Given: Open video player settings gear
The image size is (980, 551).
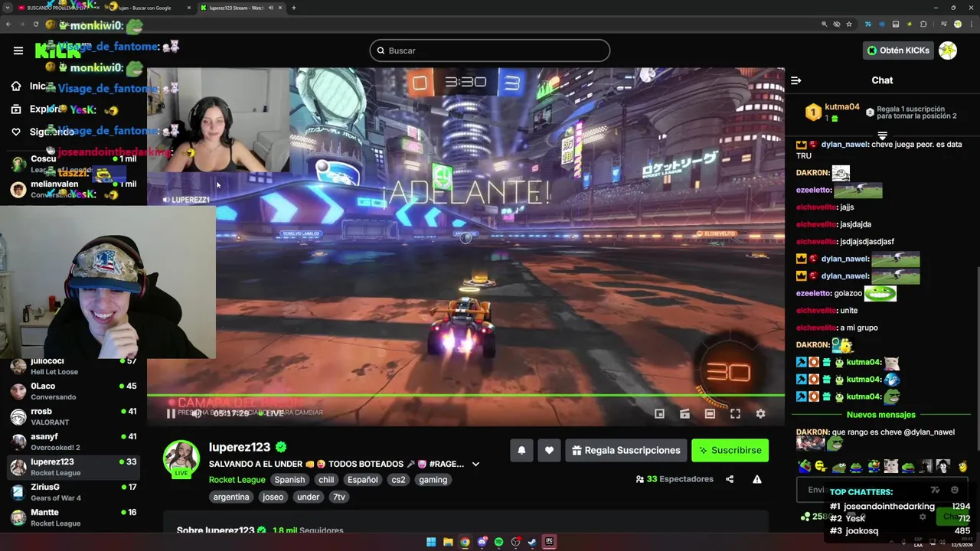Looking at the screenshot, I should click(760, 414).
